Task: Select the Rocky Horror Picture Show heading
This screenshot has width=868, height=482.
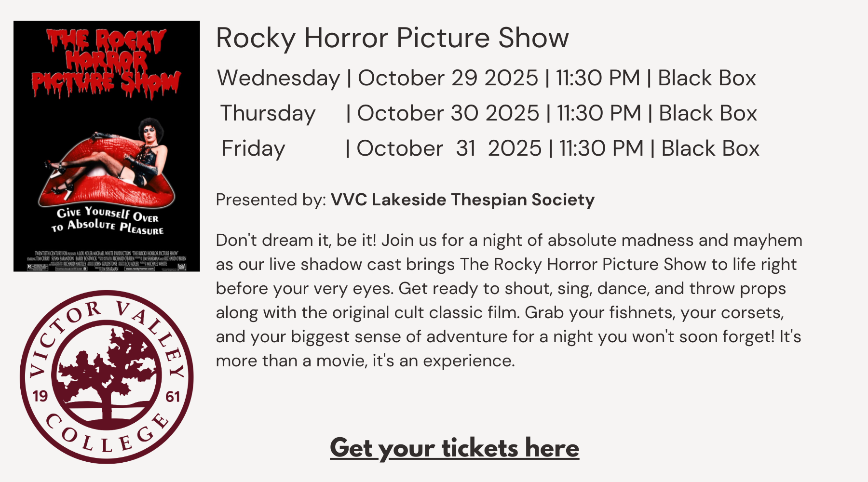Action: coord(392,38)
